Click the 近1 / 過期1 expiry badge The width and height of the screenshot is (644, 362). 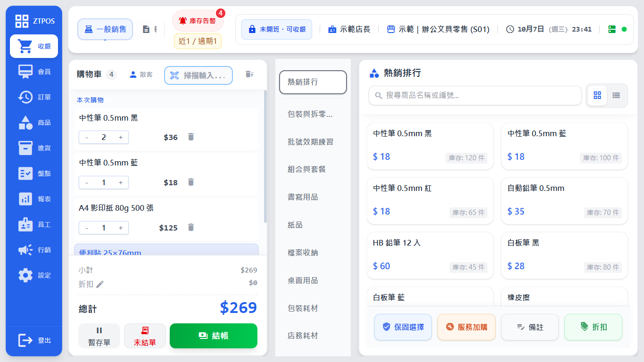pyautogui.click(x=198, y=41)
